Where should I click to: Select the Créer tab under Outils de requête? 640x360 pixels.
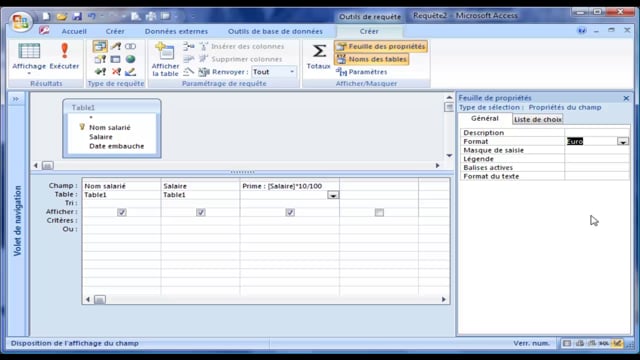(369, 31)
